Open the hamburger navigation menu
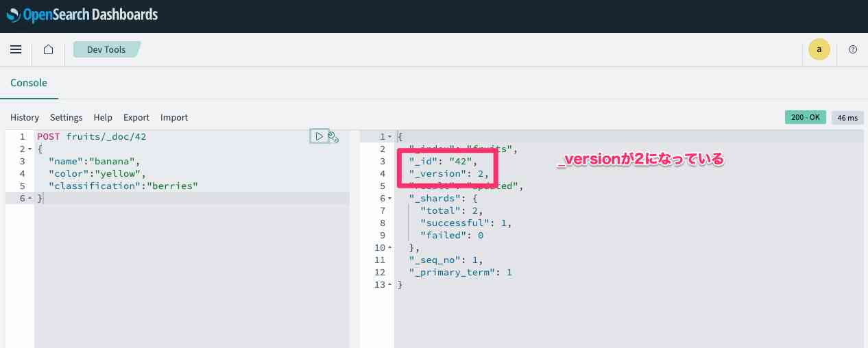The width and height of the screenshot is (868, 348). coord(16,49)
